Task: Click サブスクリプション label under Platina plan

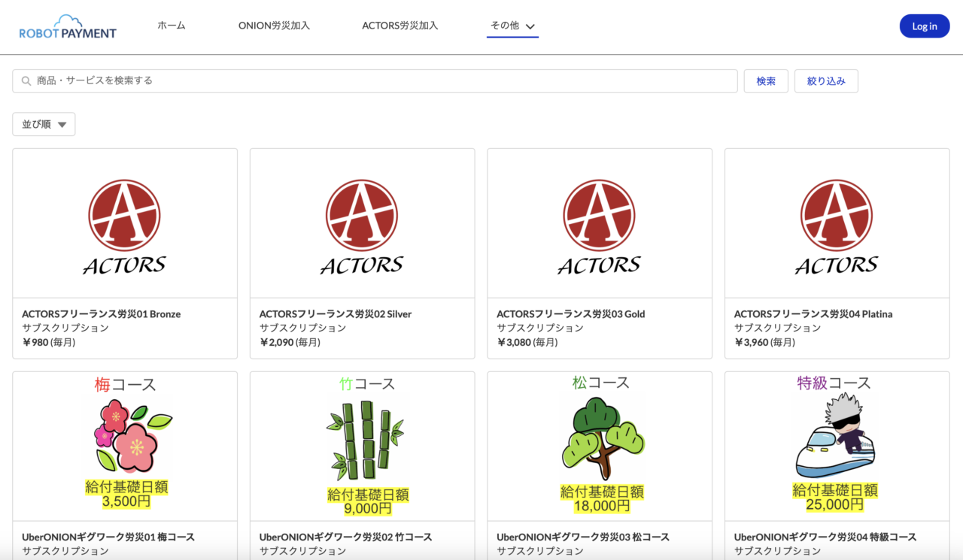Action: 778,328
